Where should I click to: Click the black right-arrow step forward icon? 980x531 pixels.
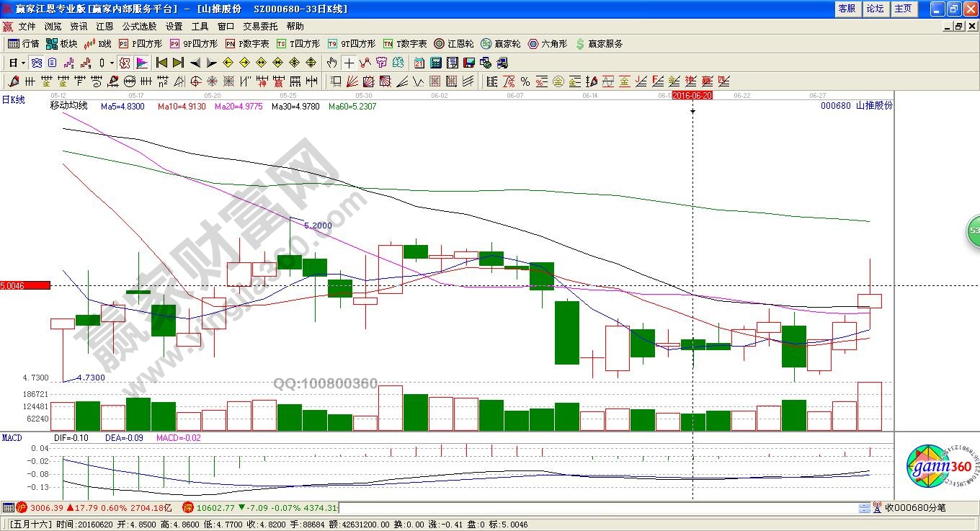210,63
